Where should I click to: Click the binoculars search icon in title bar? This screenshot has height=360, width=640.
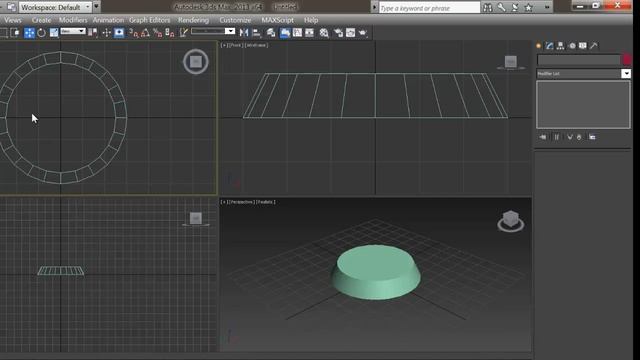488,7
